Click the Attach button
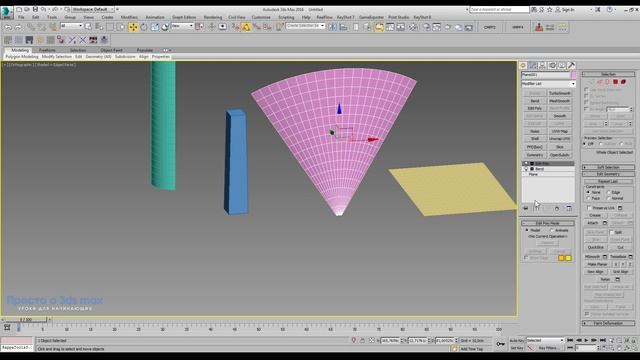 point(593,223)
